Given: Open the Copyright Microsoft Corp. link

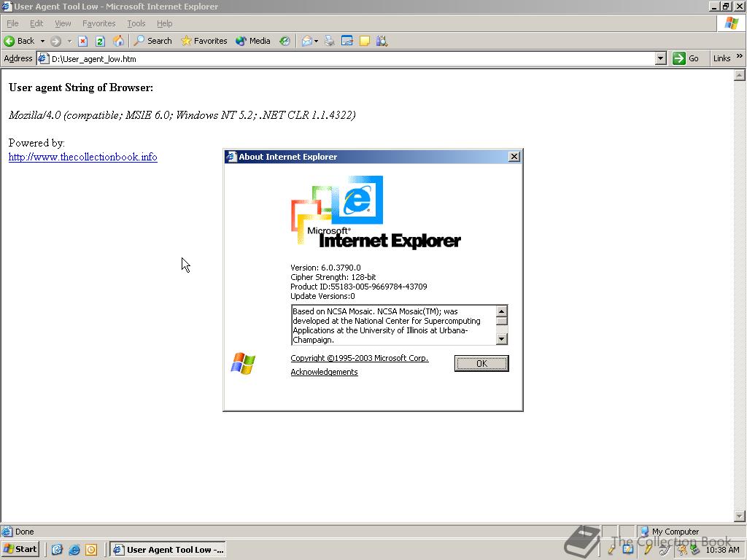Looking at the screenshot, I should point(360,358).
